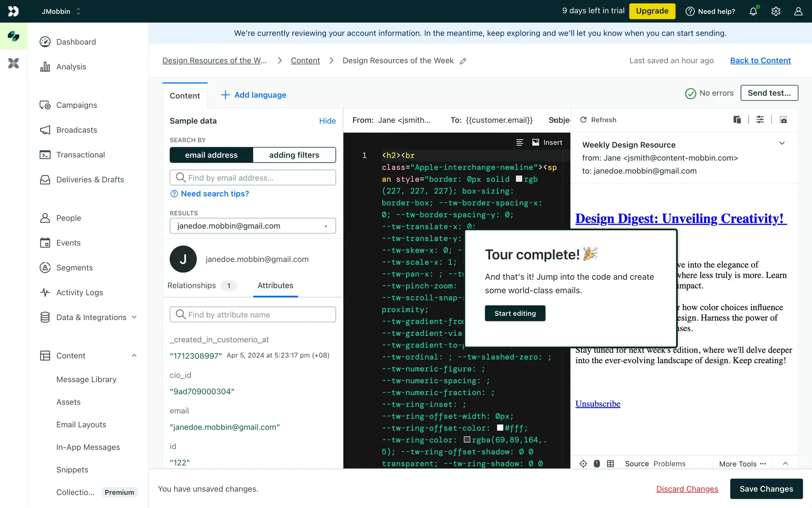Click the Discard Changes link
This screenshot has height=508, width=812.
[x=687, y=489]
